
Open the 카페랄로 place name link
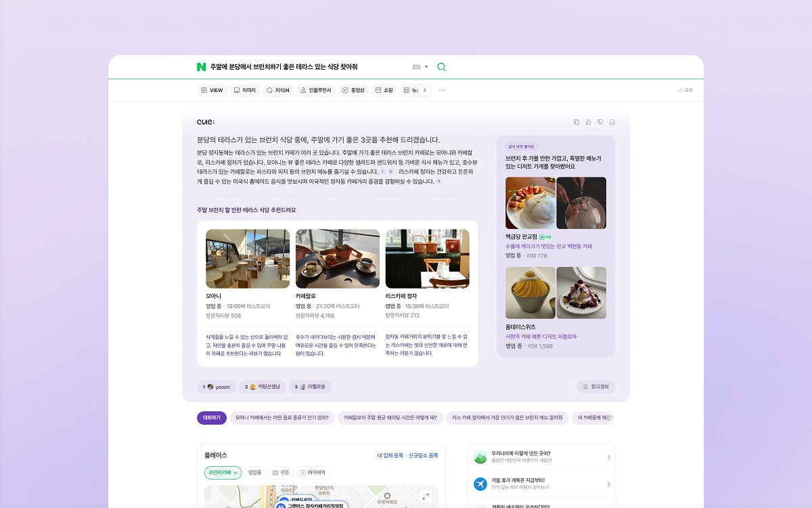[306, 296]
